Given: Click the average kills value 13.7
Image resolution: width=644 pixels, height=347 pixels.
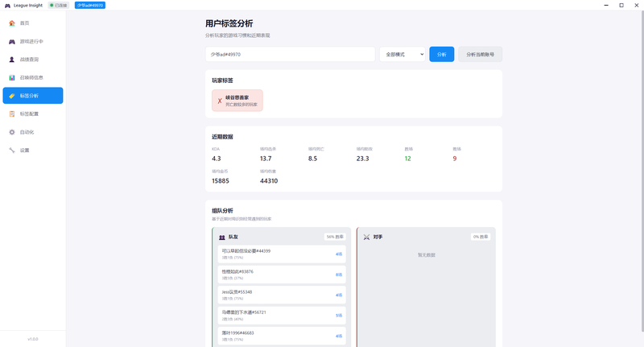Looking at the screenshot, I should pyautogui.click(x=266, y=159).
